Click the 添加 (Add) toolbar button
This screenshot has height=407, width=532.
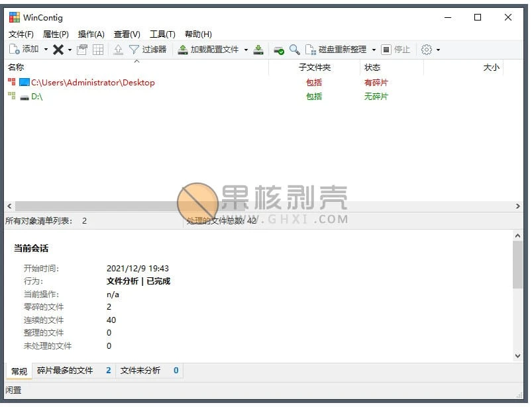pos(24,50)
